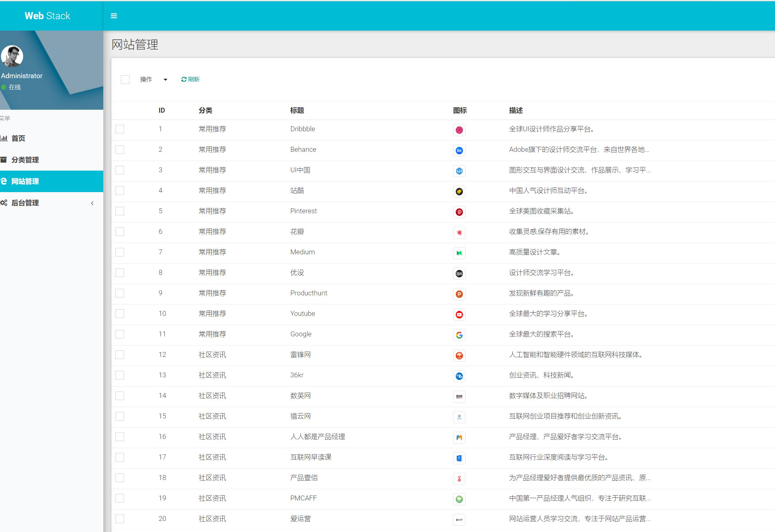
Task: Click the Web Stack logo
Action: pyautogui.click(x=47, y=16)
